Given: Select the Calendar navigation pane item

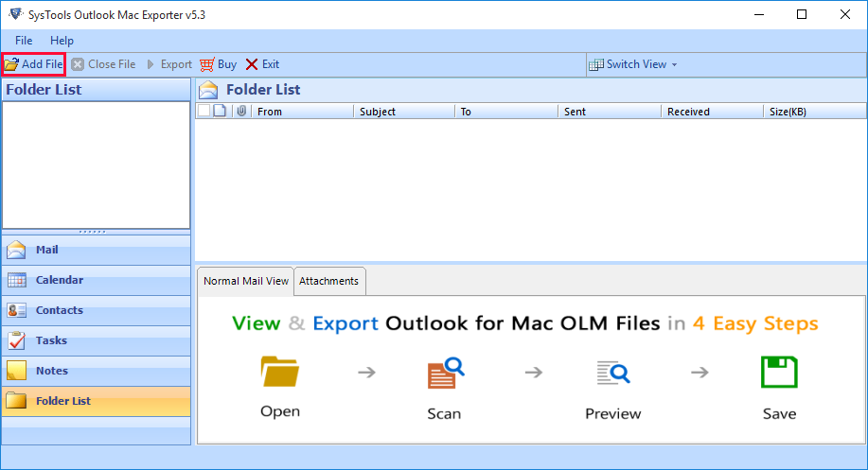Looking at the screenshot, I should [x=96, y=280].
